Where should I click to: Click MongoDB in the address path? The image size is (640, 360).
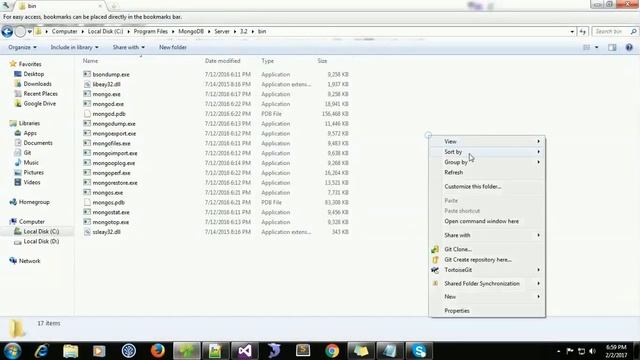[191, 31]
